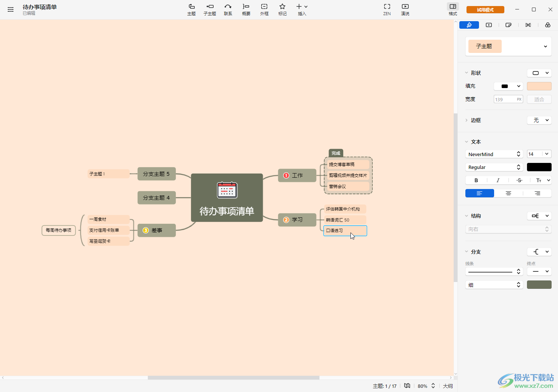This screenshot has height=392, width=558.
Task: Add a 概要 summary bracket
Action: click(x=246, y=9)
